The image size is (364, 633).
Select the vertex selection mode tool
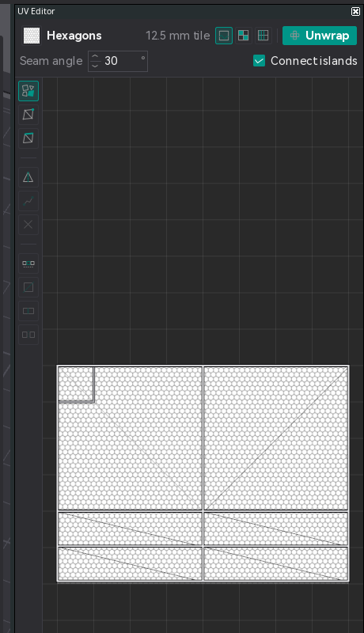28,115
